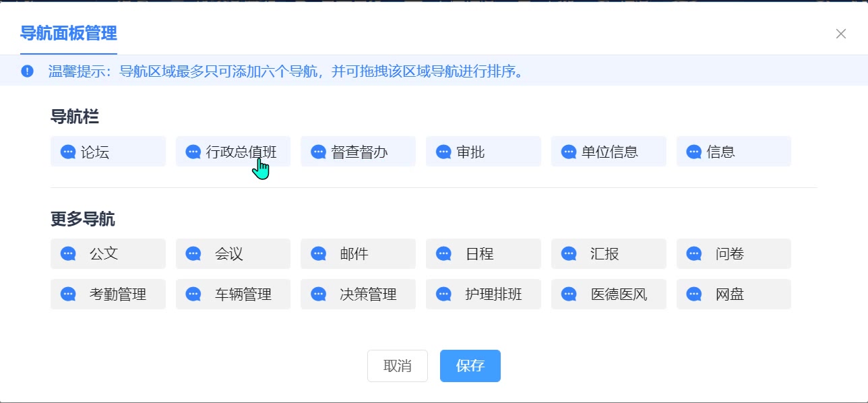Open the 导航面板管理 tab
Viewport: 868px width, 403px height.
point(68,33)
